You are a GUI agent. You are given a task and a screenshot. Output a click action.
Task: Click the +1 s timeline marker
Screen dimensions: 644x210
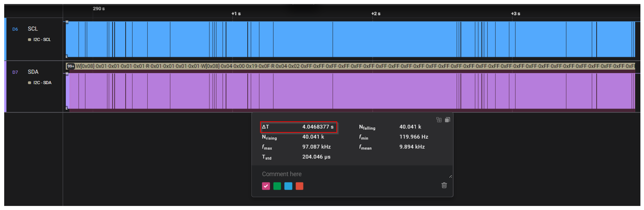(236, 13)
